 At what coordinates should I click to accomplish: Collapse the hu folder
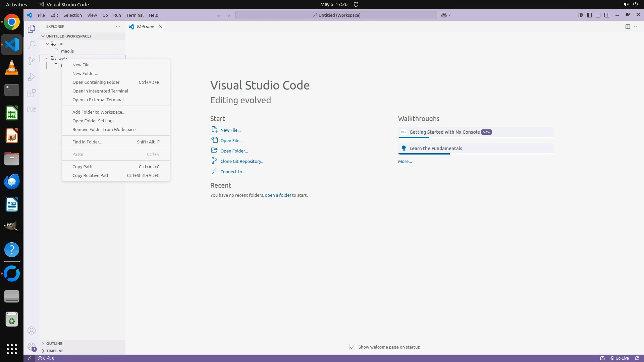(x=47, y=44)
